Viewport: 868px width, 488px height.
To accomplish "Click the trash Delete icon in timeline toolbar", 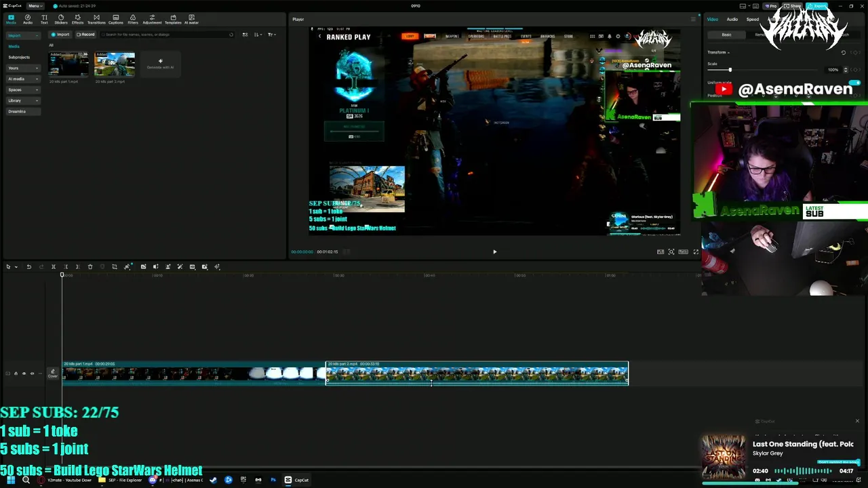I will click(90, 267).
